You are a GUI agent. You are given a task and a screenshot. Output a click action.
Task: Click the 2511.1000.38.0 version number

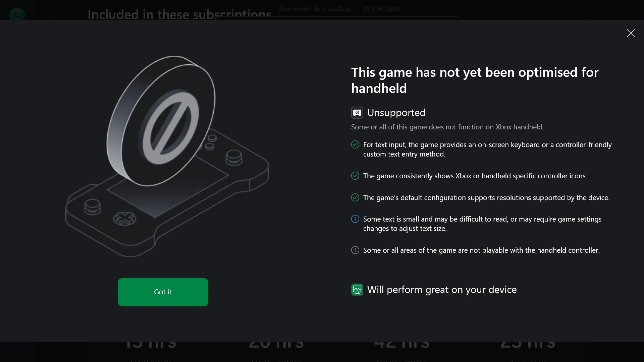(381, 8)
